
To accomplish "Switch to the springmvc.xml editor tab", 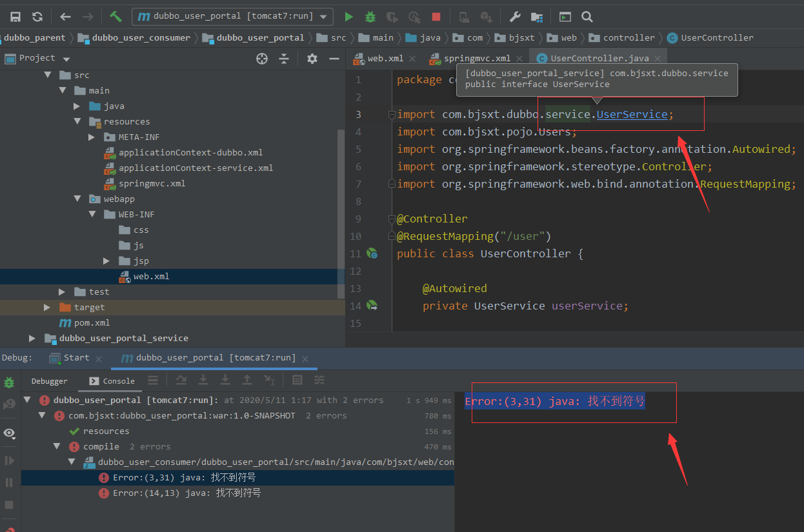I will click(x=477, y=58).
